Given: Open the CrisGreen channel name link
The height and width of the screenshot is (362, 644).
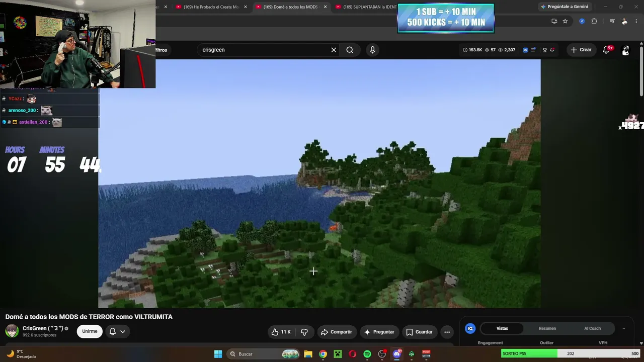Looking at the screenshot, I should [x=43, y=328].
